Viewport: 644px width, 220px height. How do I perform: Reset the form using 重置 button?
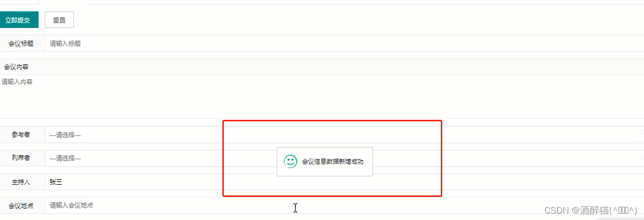(59, 20)
